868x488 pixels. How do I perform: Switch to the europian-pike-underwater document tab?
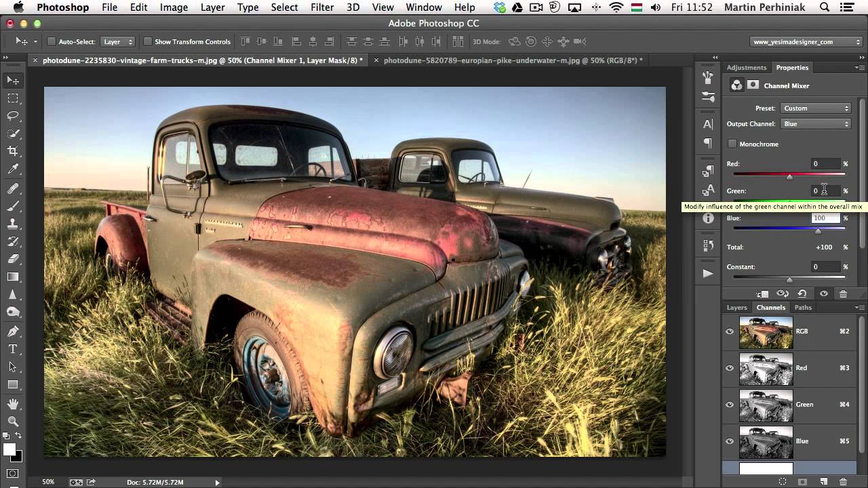(513, 60)
